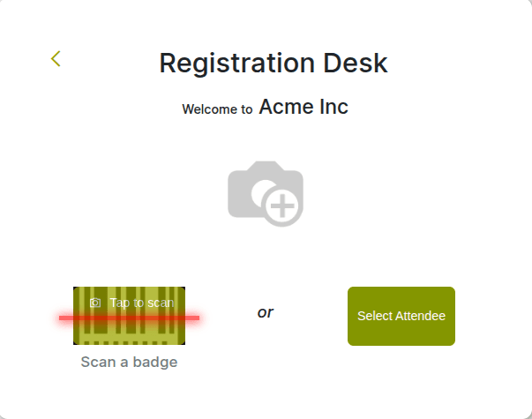Click the camera lens circle in placeholder
The width and height of the screenshot is (532, 419).
[261, 191]
